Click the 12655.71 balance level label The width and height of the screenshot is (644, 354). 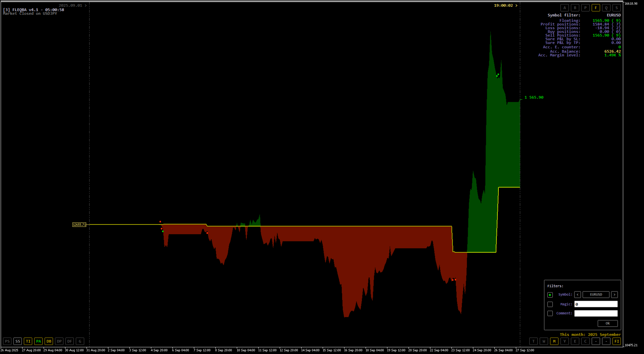point(79,225)
